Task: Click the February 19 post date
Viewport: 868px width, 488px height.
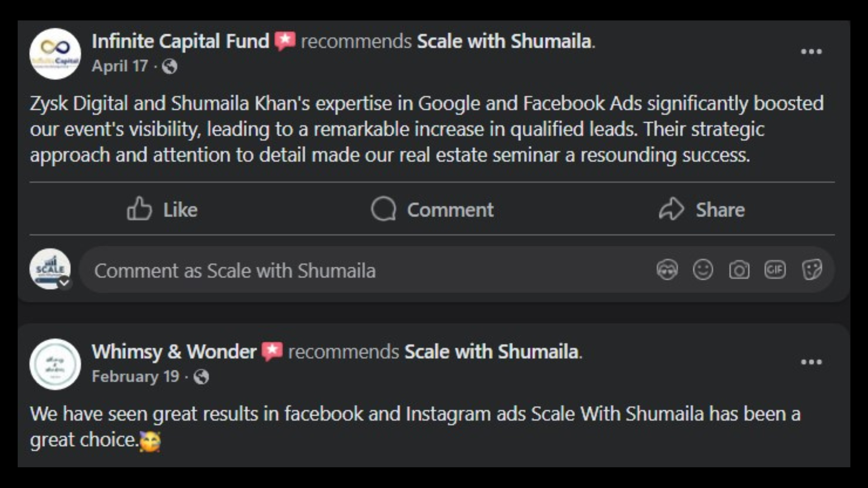Action: click(x=135, y=376)
